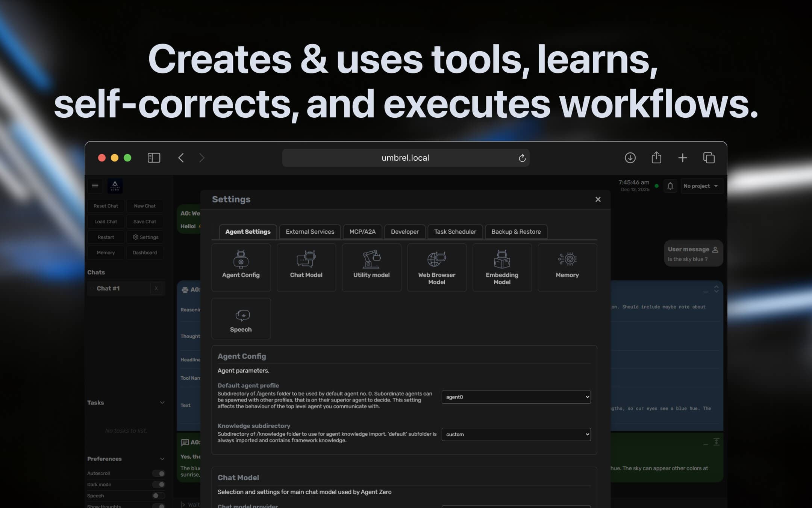Disable the Dark mode switch
Viewport: 812px width, 508px height.
tap(159, 485)
